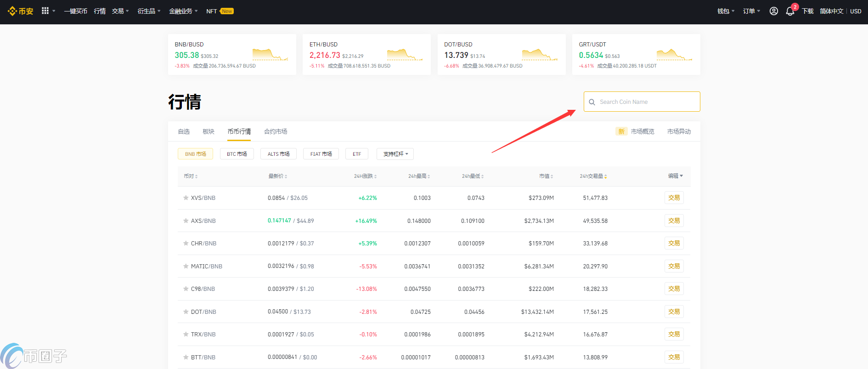868x369 pixels.
Task: Favorite the MATIC/BNB pair star
Action: coord(186,267)
